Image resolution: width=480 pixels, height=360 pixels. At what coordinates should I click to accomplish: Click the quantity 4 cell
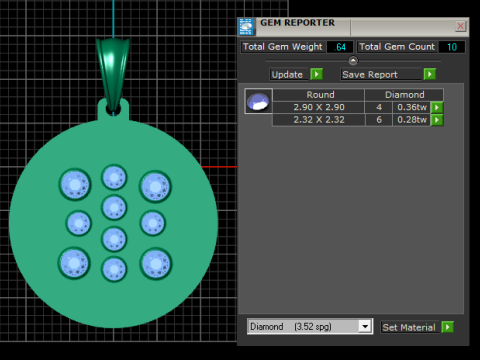[x=379, y=107]
